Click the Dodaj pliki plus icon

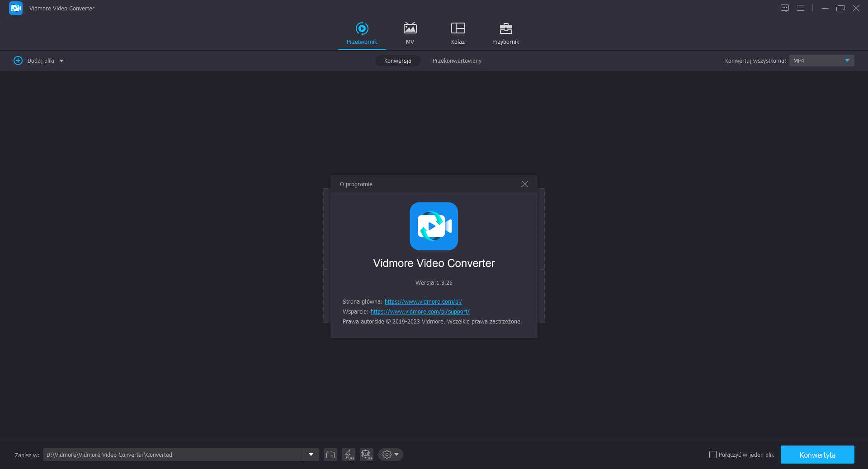click(x=18, y=61)
